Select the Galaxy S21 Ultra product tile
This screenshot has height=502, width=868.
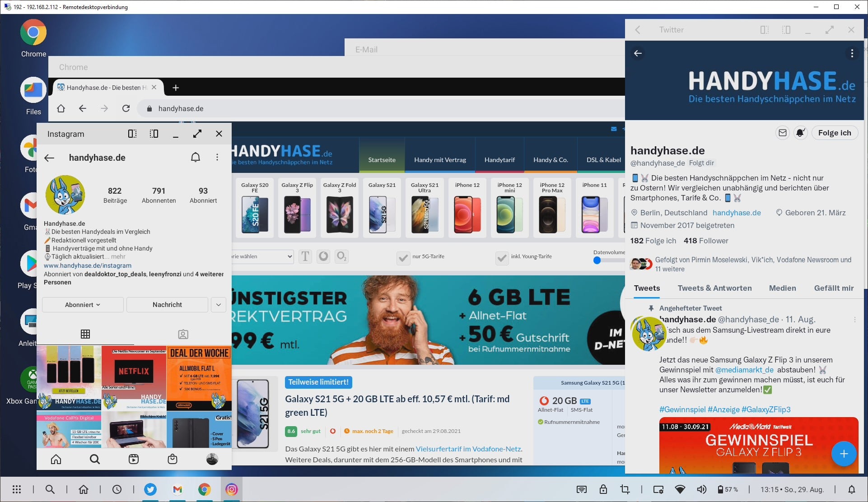pos(424,208)
